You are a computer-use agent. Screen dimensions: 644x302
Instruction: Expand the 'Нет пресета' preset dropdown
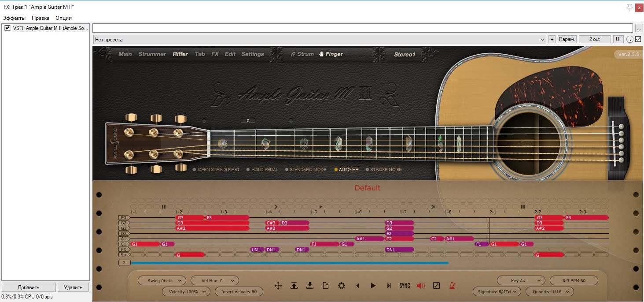tap(320, 39)
